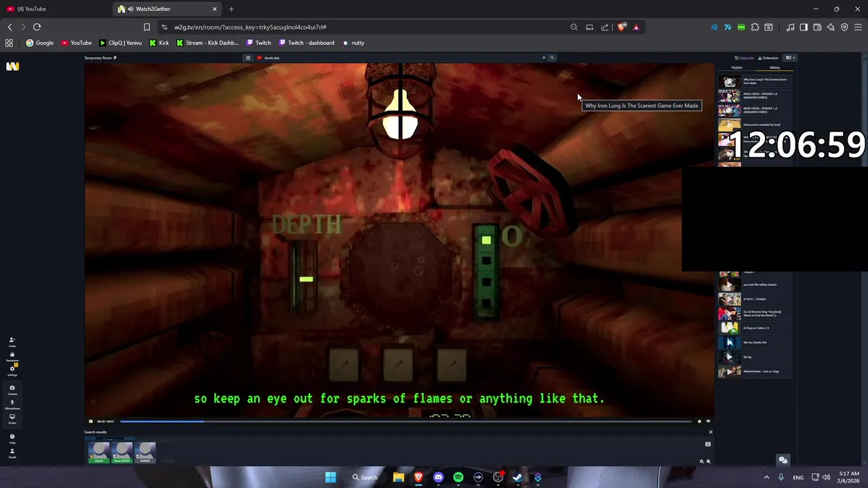Click the search magnifier in room search bar
Image resolution: width=868 pixels, height=488 pixels.
pyautogui.click(x=552, y=58)
